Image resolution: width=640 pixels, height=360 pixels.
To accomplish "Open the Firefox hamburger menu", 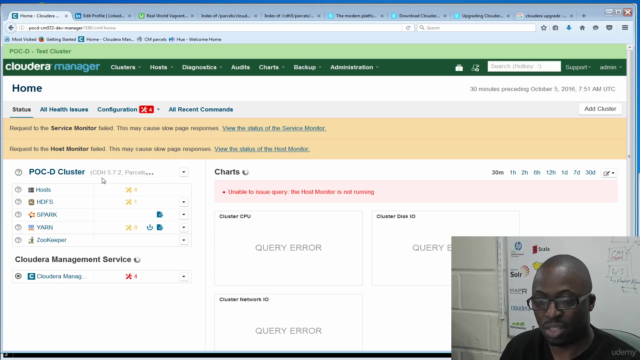I will tap(625, 28).
